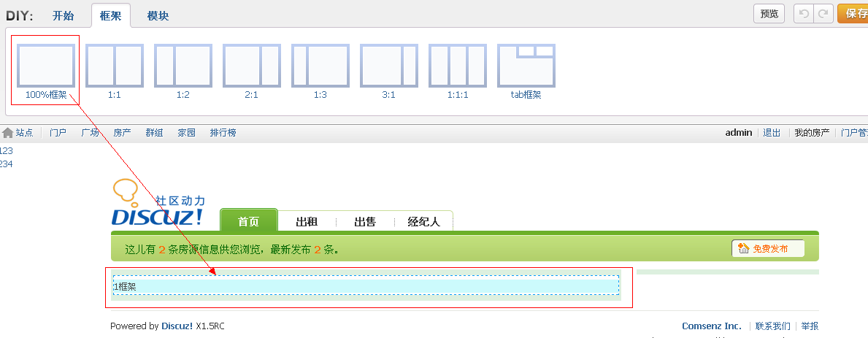The height and width of the screenshot is (338, 868).
Task: Click the orange 保存 save button
Action: (x=854, y=14)
